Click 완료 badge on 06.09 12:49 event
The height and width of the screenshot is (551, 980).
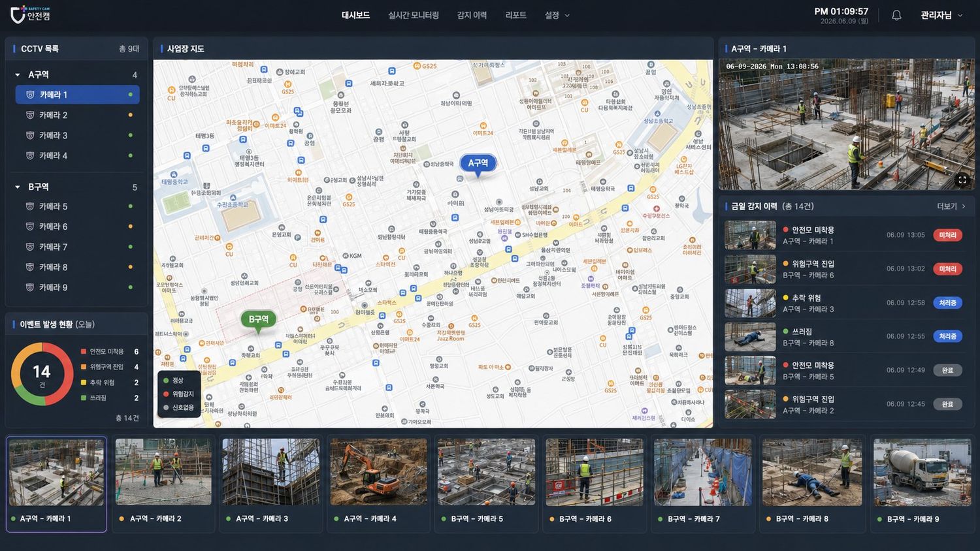[x=947, y=370]
